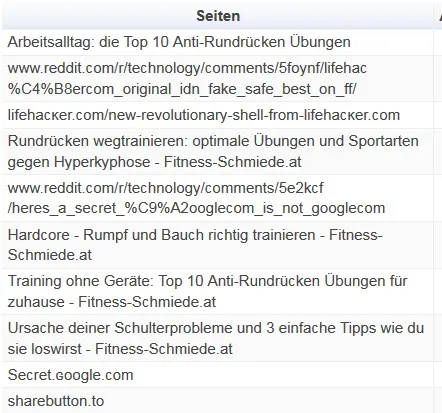Viewport: 442px width, 413px height.
Task: Click 'www.reddit.com/r/technology/comments/5e2kcf' text
Action: coord(165,188)
